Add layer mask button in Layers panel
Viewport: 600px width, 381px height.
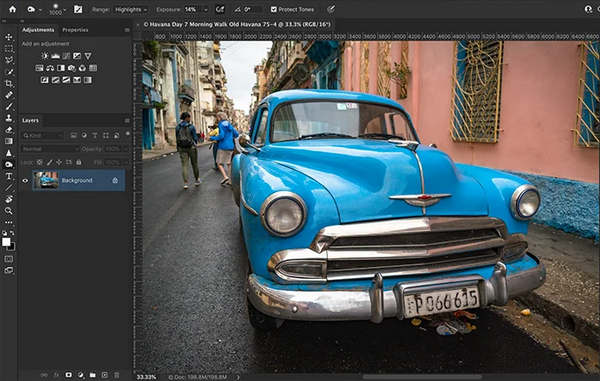(68, 375)
